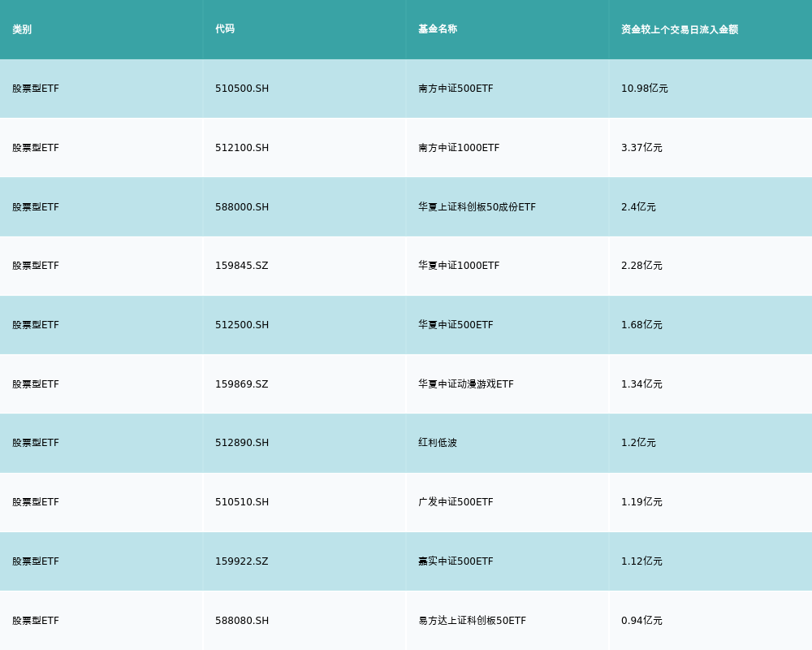This screenshot has width=812, height=650.
Task: Click inflow value 1.34亿元
Action: [x=641, y=384]
